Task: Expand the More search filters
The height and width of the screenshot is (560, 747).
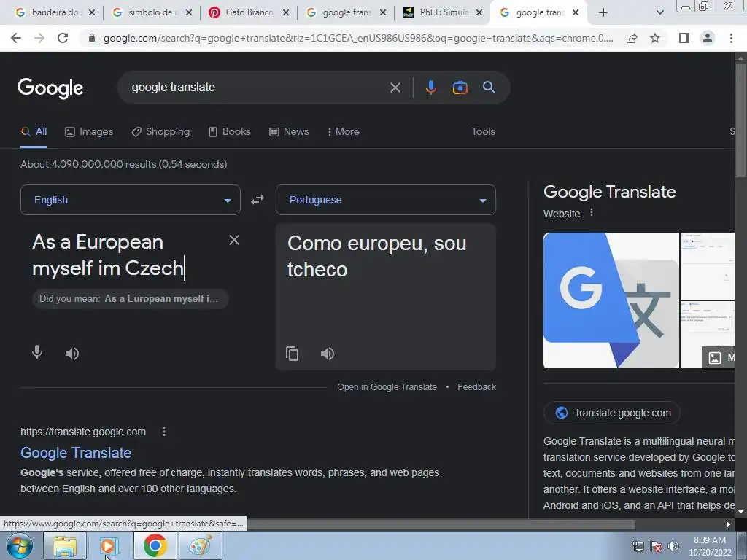Action: pyautogui.click(x=344, y=132)
